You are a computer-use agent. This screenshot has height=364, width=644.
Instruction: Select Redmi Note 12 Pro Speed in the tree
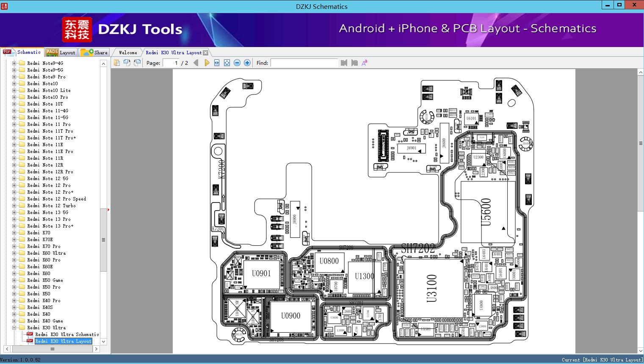point(57,199)
